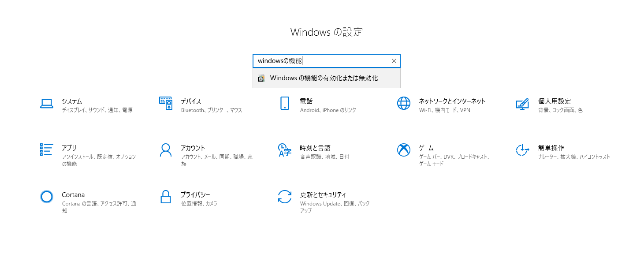Click the search field containing windowsの機能
This screenshot has height=269, width=644.
pos(327,61)
